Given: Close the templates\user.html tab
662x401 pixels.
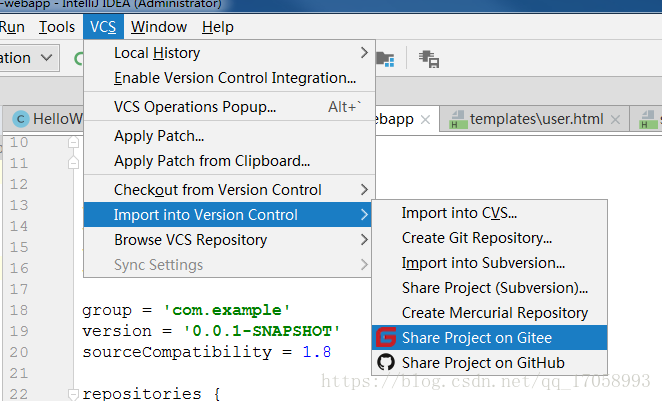Looking at the screenshot, I should [x=615, y=120].
